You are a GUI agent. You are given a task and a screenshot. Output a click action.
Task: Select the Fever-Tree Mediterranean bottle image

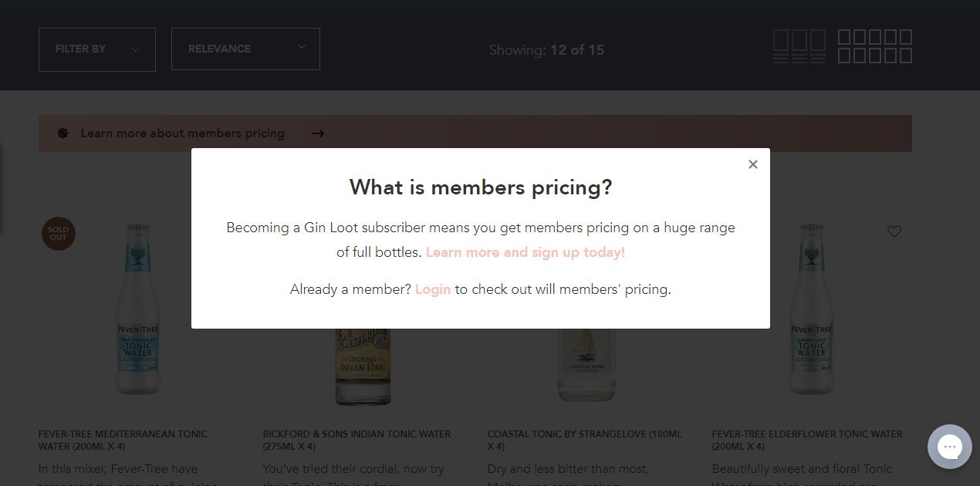[x=138, y=309]
